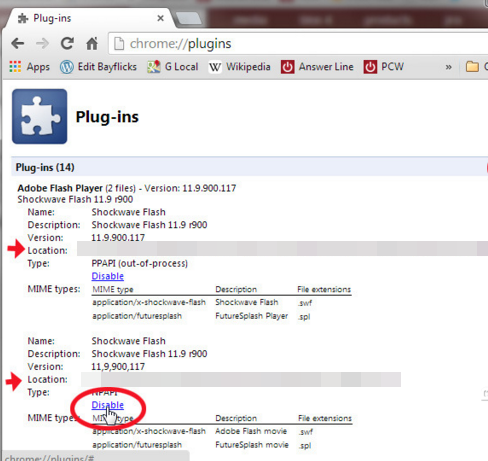Disable the NPAPI Shockwave Flash plugin
This screenshot has width=488, height=461.
click(x=108, y=405)
